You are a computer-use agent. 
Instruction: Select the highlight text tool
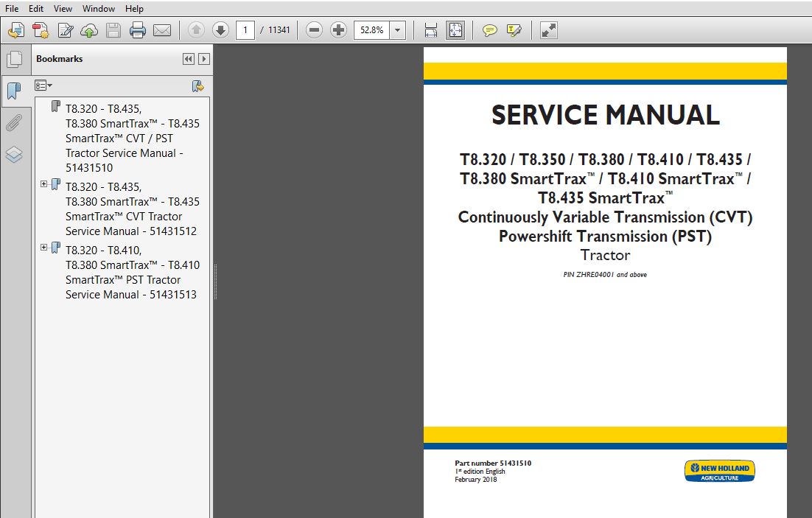(x=514, y=30)
